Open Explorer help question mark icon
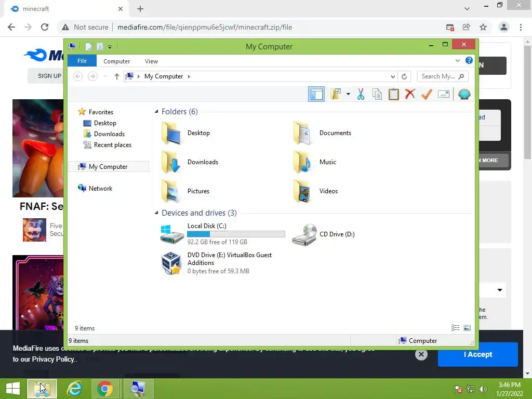The height and width of the screenshot is (399, 532). pyautogui.click(x=469, y=60)
